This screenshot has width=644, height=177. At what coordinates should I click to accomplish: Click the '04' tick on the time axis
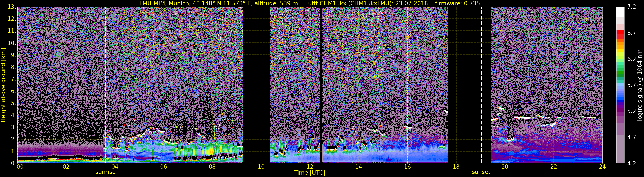coord(115,167)
